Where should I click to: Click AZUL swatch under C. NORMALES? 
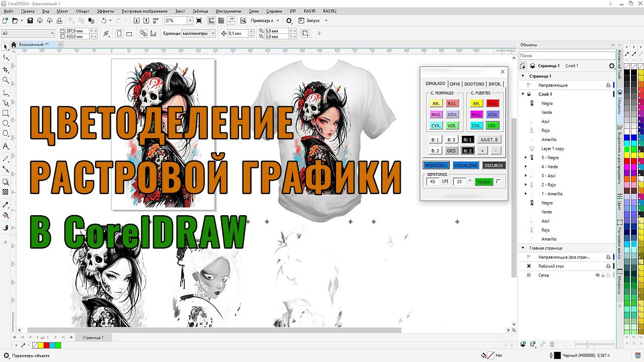coord(452,115)
